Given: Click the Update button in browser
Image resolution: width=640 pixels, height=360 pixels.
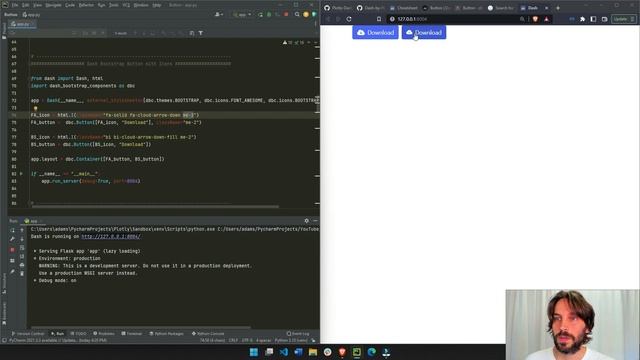Looking at the screenshot, I should [623, 19].
